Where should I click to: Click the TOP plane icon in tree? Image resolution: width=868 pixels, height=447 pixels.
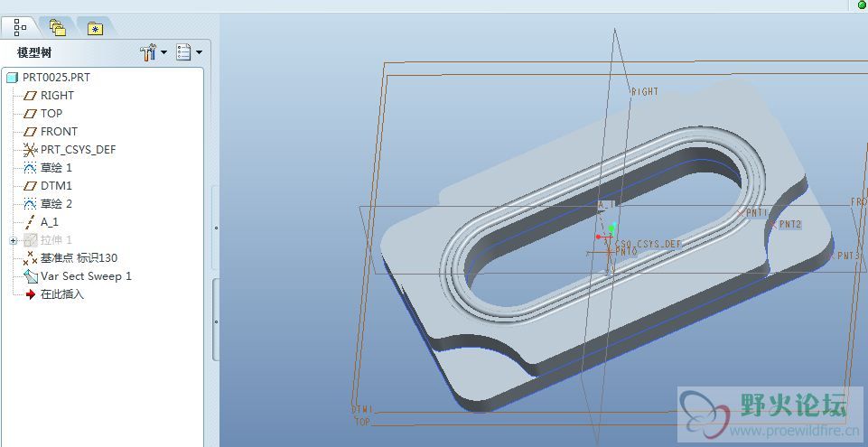click(x=30, y=114)
